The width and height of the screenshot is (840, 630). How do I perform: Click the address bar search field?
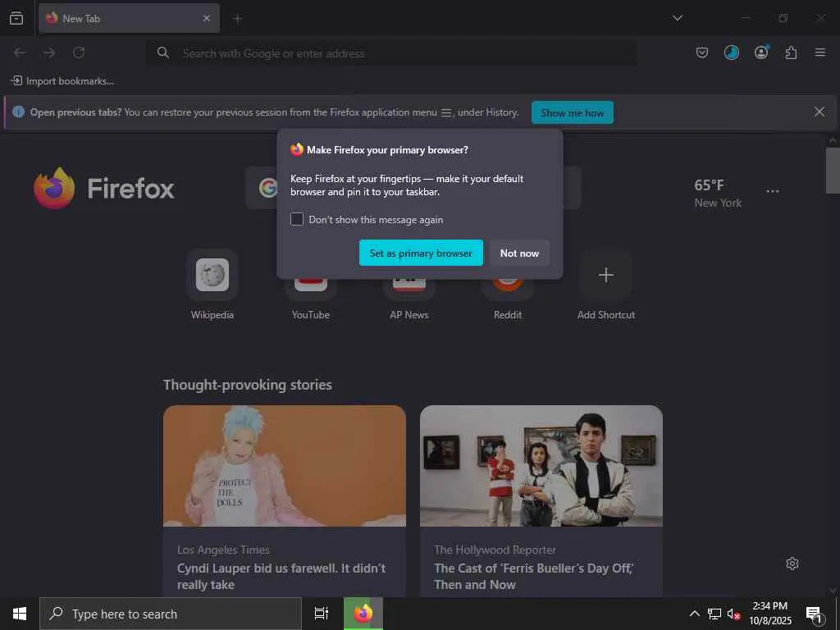[x=391, y=53]
